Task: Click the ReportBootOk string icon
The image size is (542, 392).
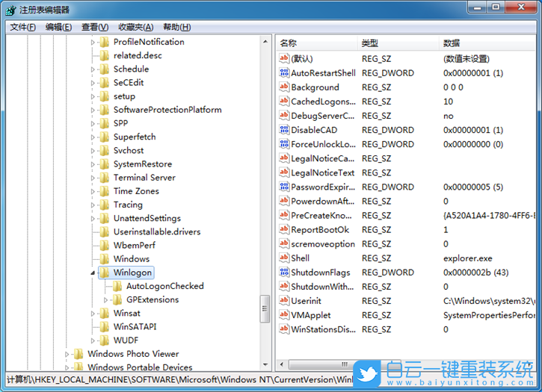Action: (x=284, y=229)
